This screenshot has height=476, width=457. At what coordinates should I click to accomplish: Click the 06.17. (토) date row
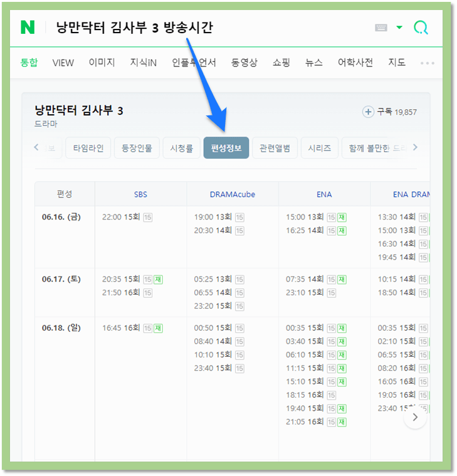pos(61,279)
